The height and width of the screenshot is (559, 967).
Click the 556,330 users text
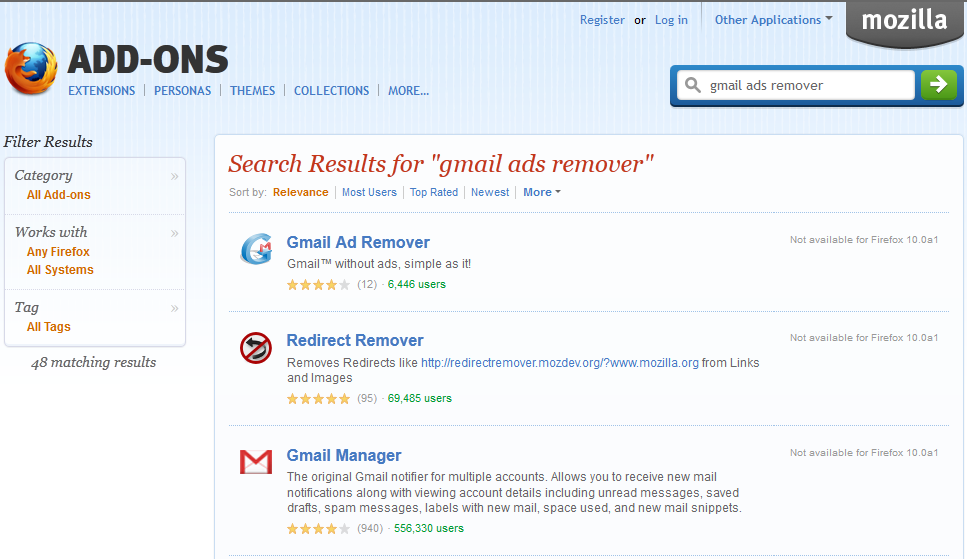point(429,529)
